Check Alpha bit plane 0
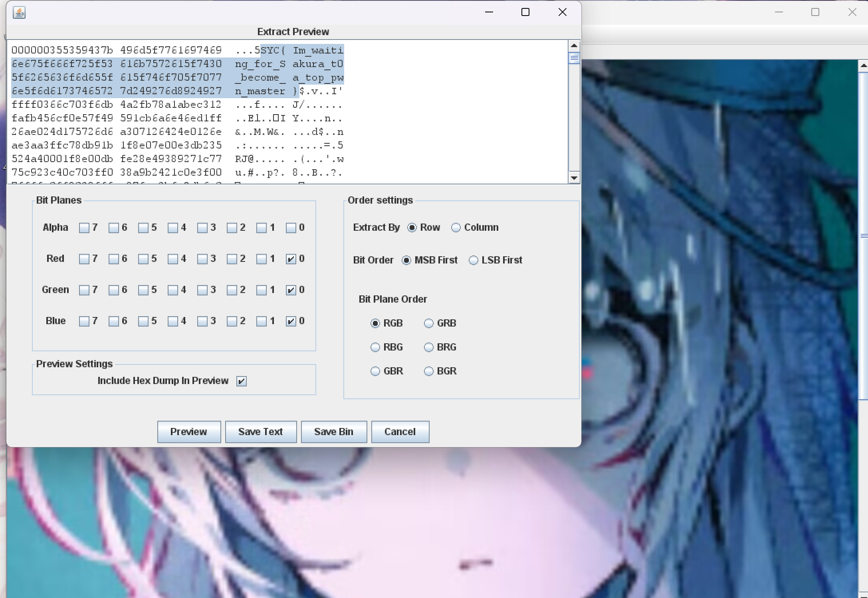The width and height of the screenshot is (868, 598). pyautogui.click(x=291, y=228)
